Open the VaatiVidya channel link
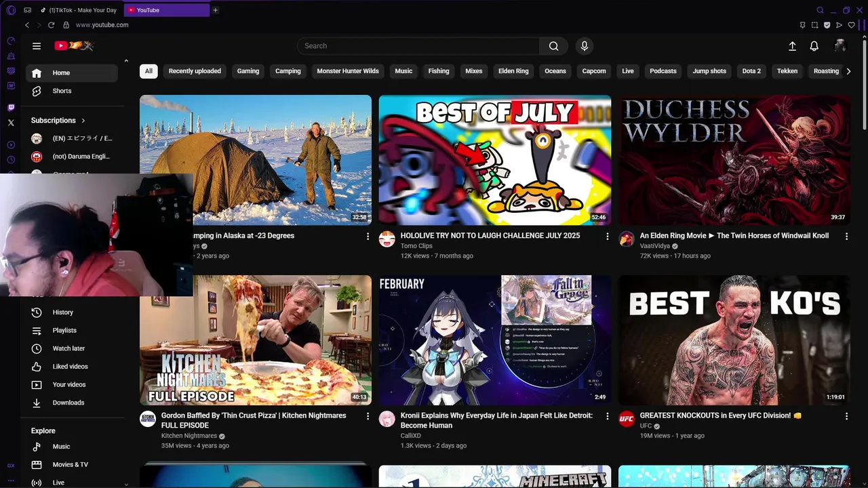The image size is (868, 488). tap(654, 246)
